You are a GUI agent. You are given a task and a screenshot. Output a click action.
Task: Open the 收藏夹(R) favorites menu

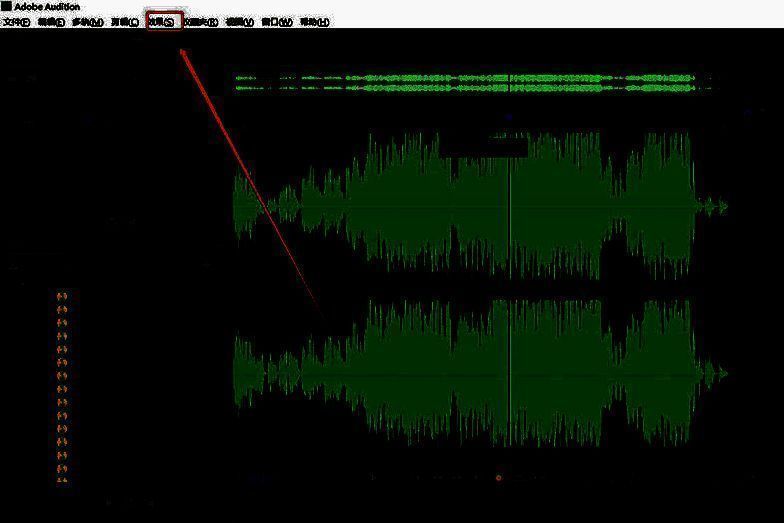tap(201, 22)
